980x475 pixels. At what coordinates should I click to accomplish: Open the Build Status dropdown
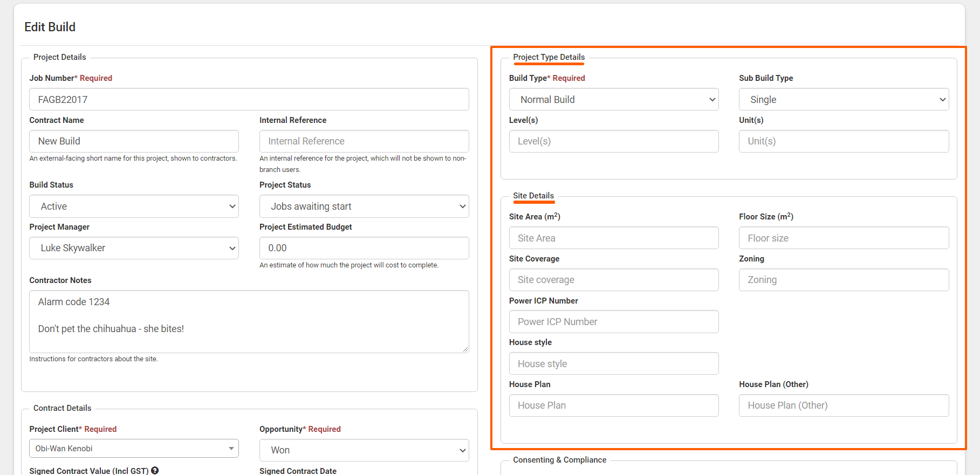pyautogui.click(x=134, y=206)
